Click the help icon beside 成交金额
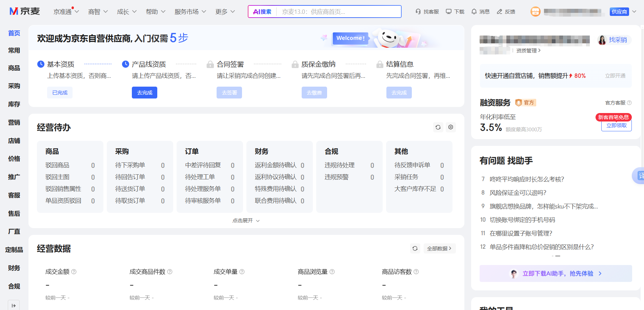This screenshot has height=310, width=644. 74,272
